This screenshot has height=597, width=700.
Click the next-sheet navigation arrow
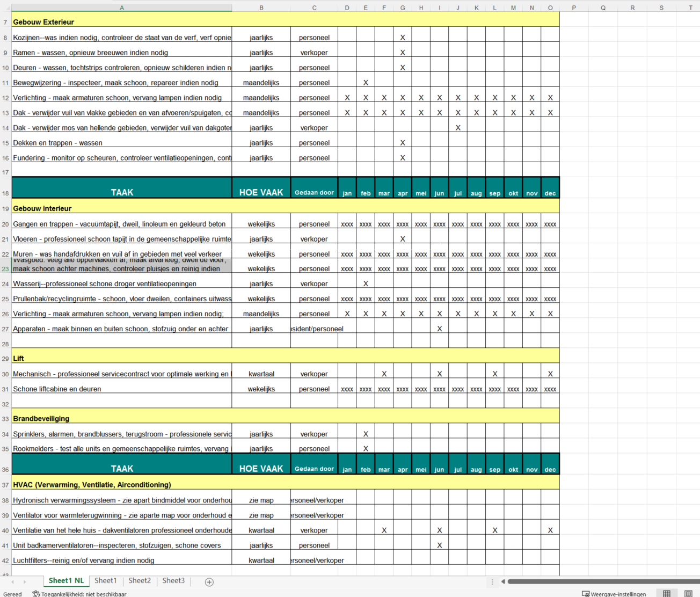[24, 581]
